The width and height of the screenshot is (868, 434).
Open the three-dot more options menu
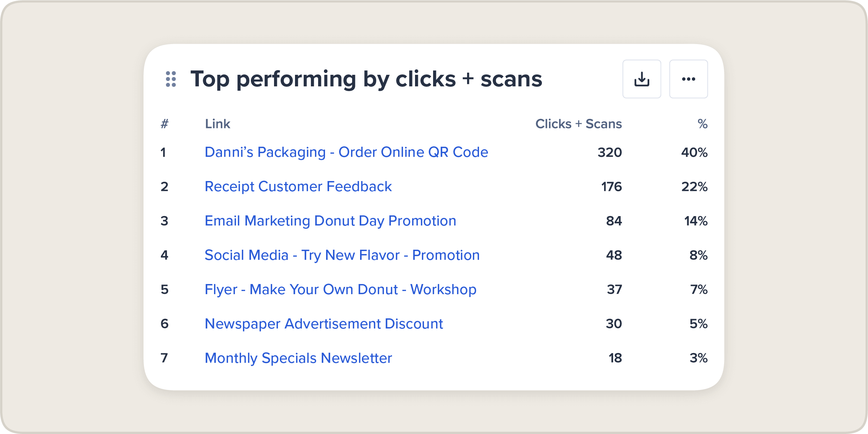688,79
